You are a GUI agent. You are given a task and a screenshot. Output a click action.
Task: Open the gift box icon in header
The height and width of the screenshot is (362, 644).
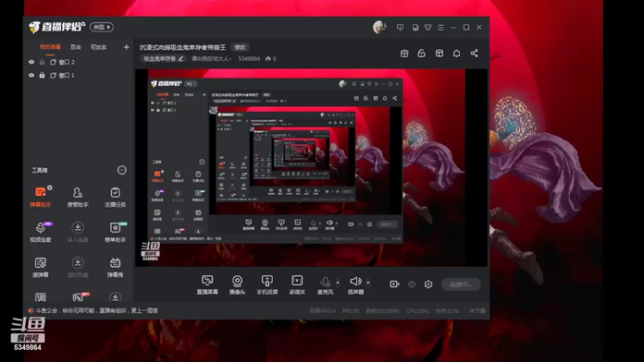(x=404, y=53)
